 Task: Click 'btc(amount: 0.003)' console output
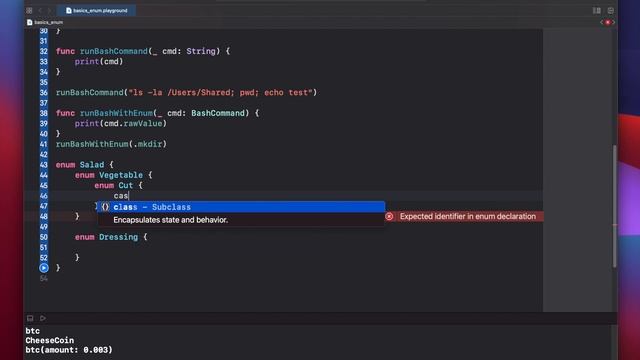69,350
